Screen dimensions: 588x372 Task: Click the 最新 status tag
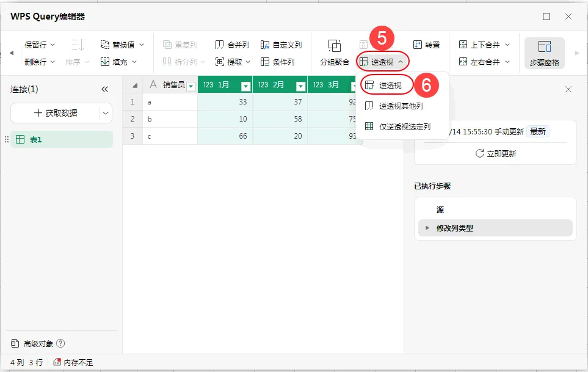(538, 131)
